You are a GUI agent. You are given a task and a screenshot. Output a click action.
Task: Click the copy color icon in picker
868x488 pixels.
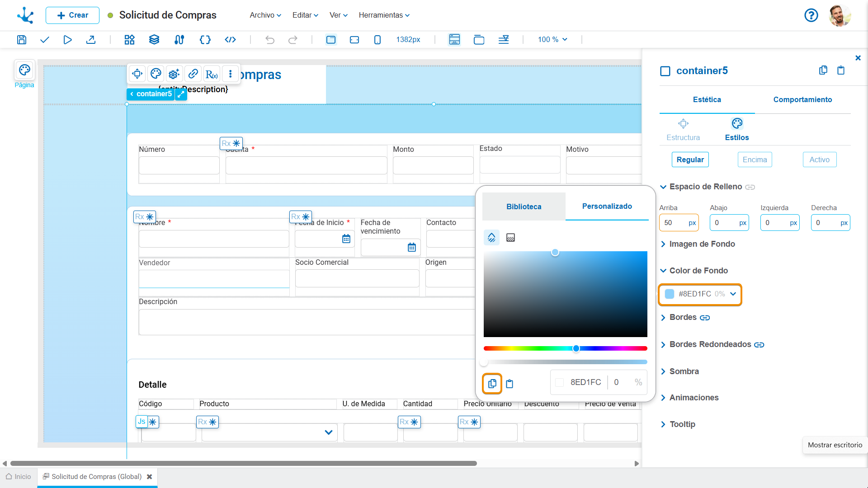(492, 384)
